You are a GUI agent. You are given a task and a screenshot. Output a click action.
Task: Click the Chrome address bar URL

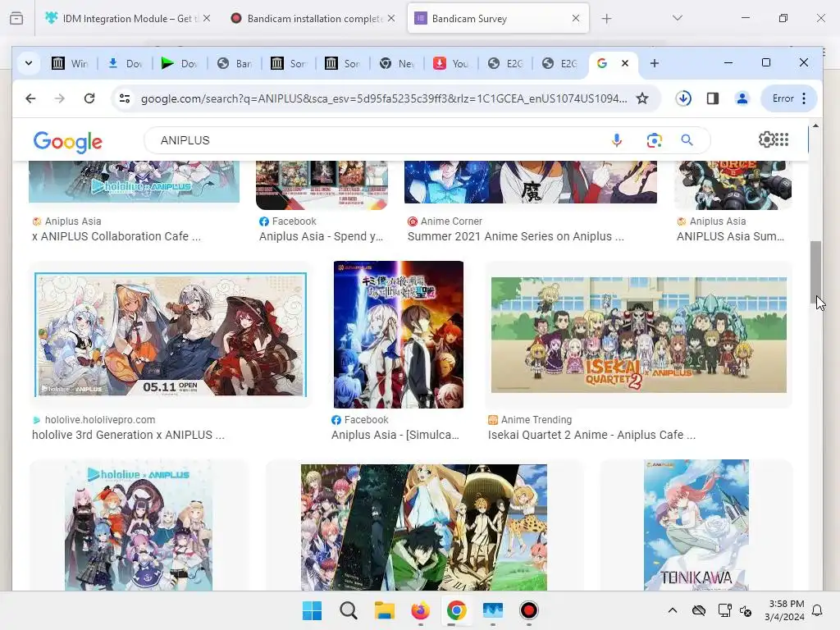pyautogui.click(x=384, y=98)
